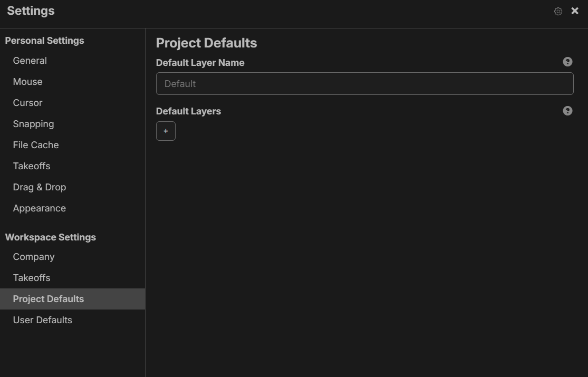Click the gear icon in Settings header

[558, 11]
